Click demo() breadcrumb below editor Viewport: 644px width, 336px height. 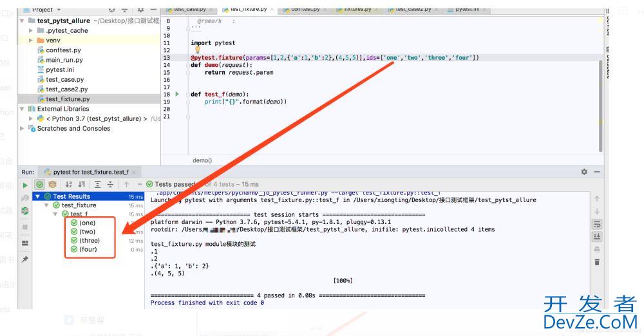[202, 161]
